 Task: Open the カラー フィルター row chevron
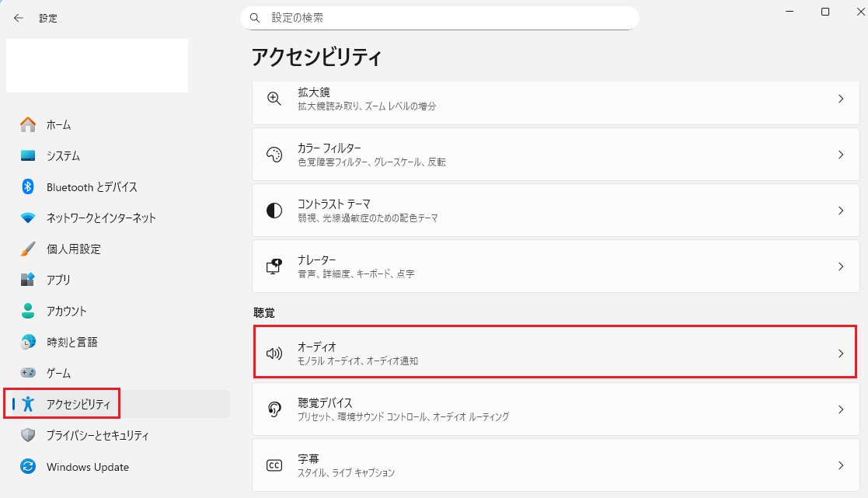coord(840,155)
